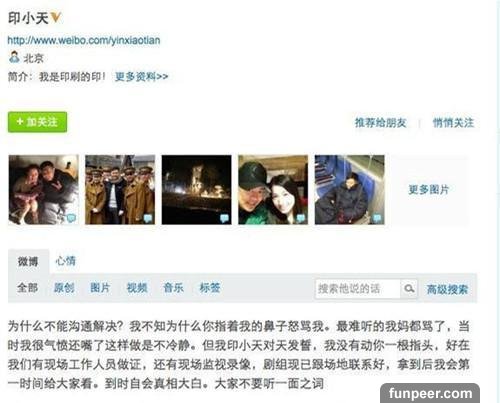
Task: Click comment bubble on dark night photo
Action: click(x=224, y=218)
